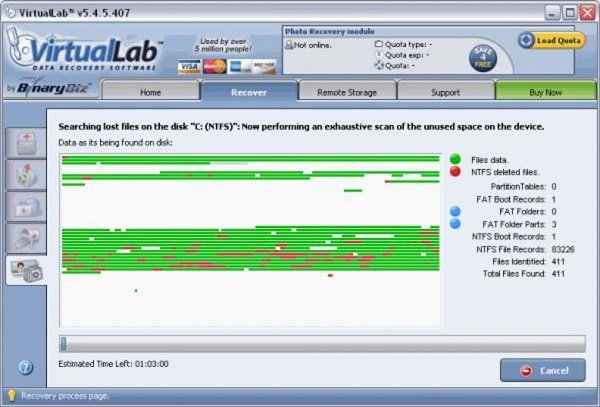
Task: Click the green Files data legend dot
Action: pos(455,159)
